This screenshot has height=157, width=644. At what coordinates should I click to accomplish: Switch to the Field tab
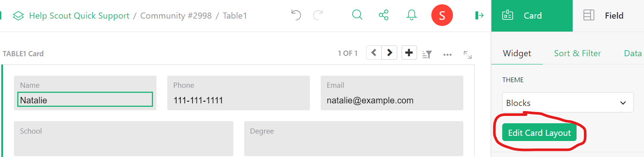tap(608, 16)
